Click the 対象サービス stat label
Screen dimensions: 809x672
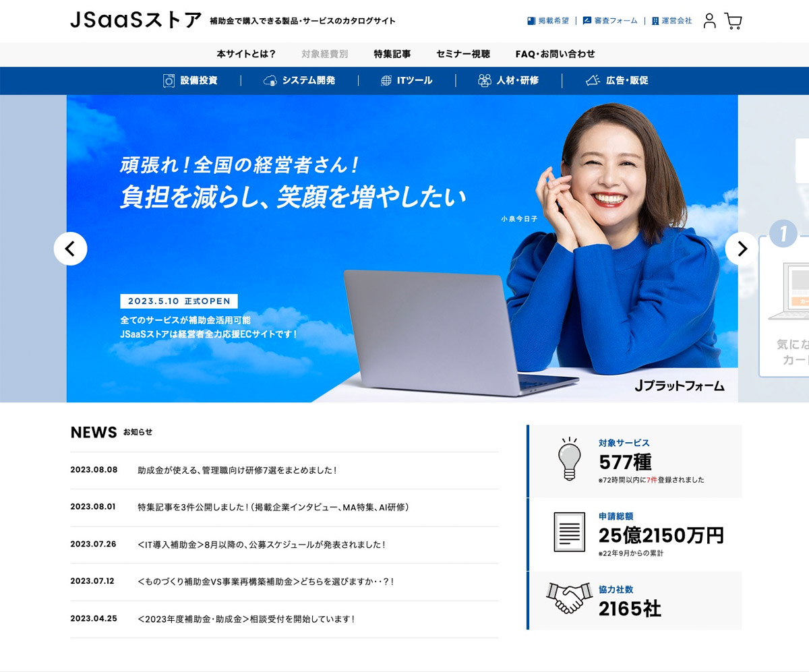pos(624,443)
